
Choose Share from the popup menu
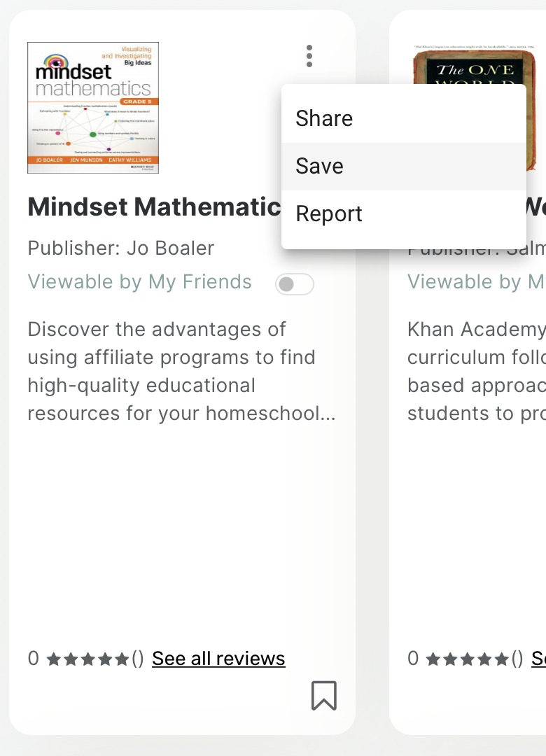[324, 118]
